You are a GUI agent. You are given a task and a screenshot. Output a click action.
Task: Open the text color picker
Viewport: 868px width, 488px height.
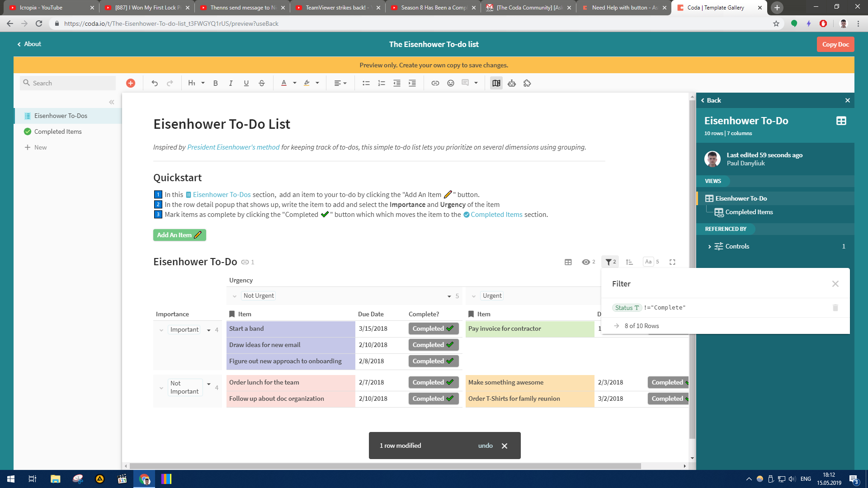click(284, 83)
